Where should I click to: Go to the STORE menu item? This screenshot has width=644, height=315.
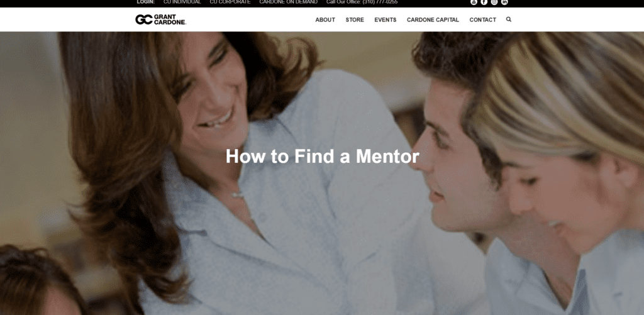(x=355, y=19)
